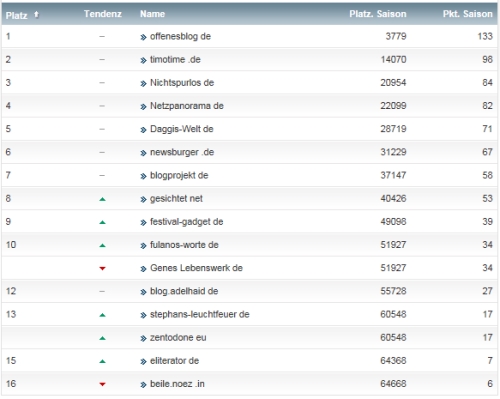Click double-arrow icon beside beile.noez .in

[x=143, y=385]
